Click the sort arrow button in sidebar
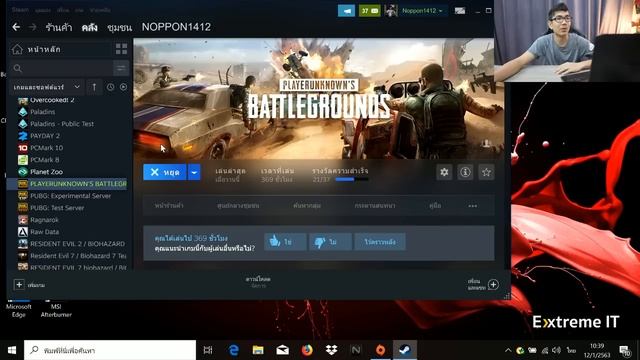Screen dimensions: 640x360 click(94, 87)
